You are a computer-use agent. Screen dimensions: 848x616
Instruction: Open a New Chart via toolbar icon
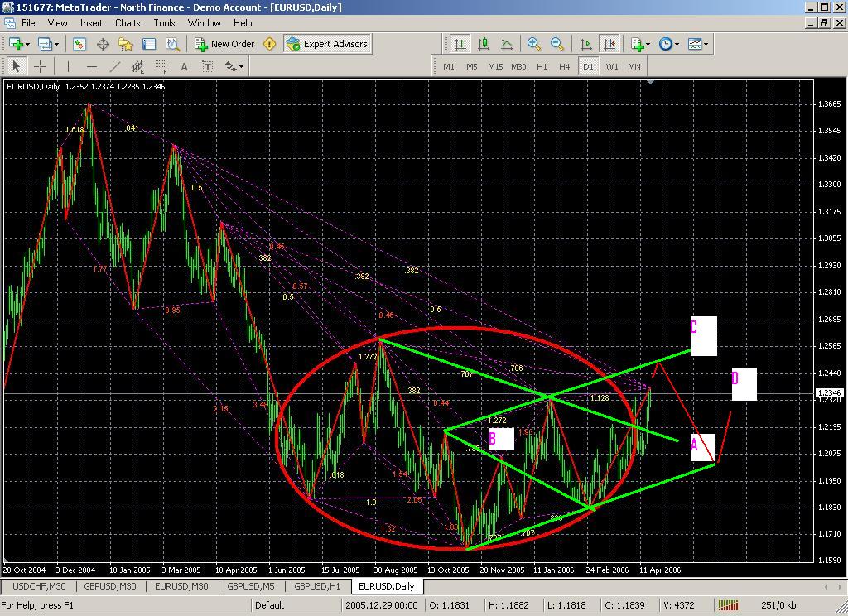[15, 45]
